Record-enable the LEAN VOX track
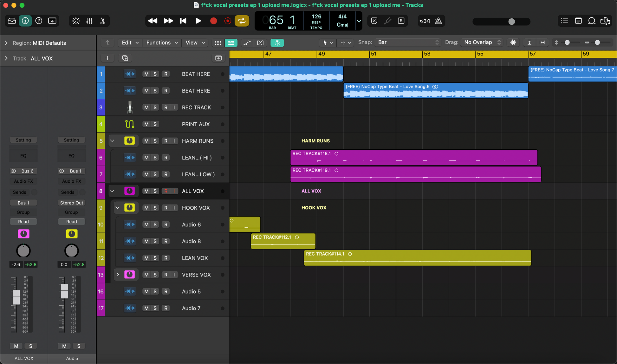The image size is (617, 364). [x=166, y=258]
